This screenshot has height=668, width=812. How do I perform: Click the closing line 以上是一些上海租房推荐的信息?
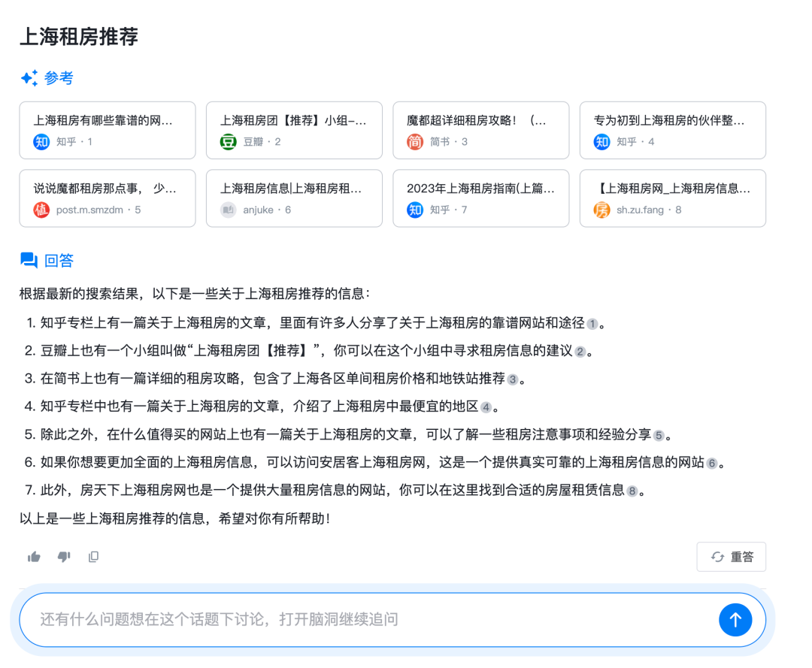coord(174,518)
